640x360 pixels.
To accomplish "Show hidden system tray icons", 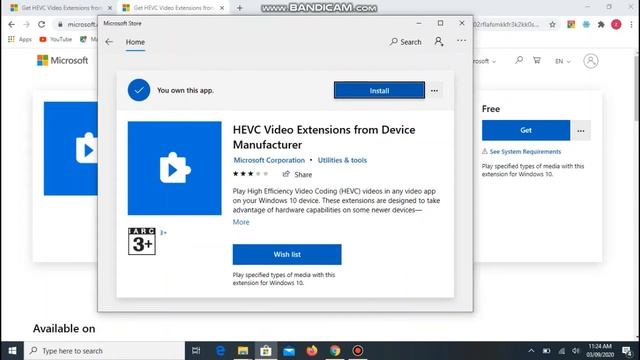I will click(x=531, y=351).
